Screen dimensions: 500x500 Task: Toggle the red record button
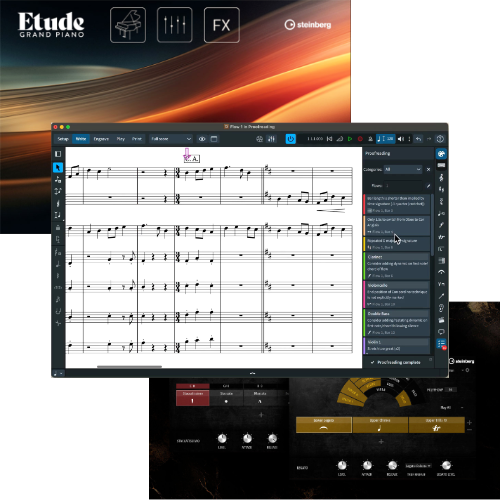pos(360,139)
